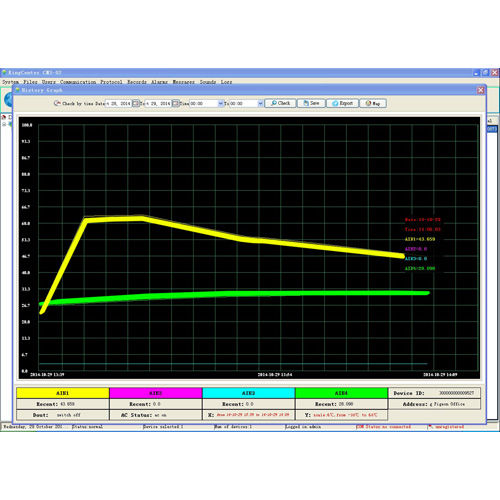Viewport: 500px width, 500px height.
Task: Click the Check button in History Graph
Action: point(280,103)
